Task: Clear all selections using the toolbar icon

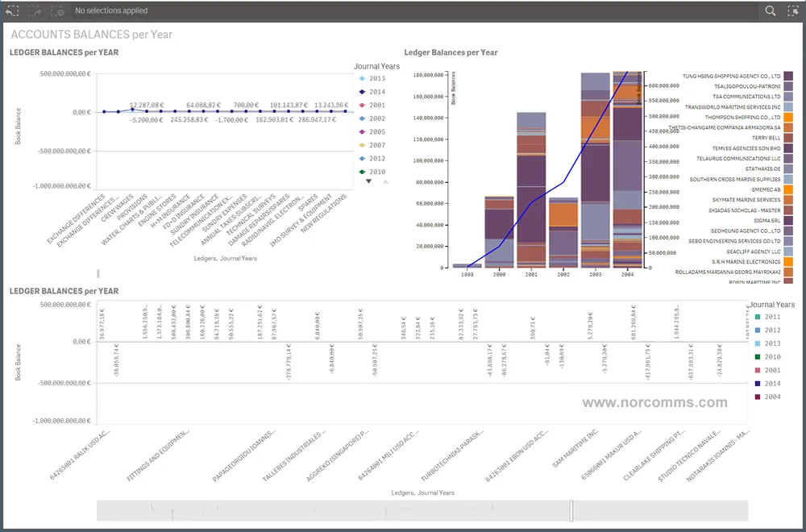Action: (x=56, y=10)
